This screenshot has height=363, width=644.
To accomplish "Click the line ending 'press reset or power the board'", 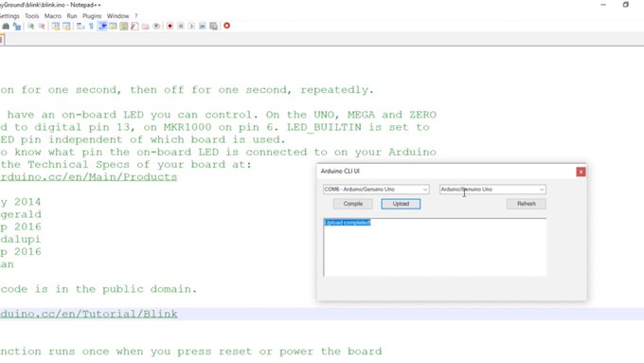I will click(x=191, y=352).
